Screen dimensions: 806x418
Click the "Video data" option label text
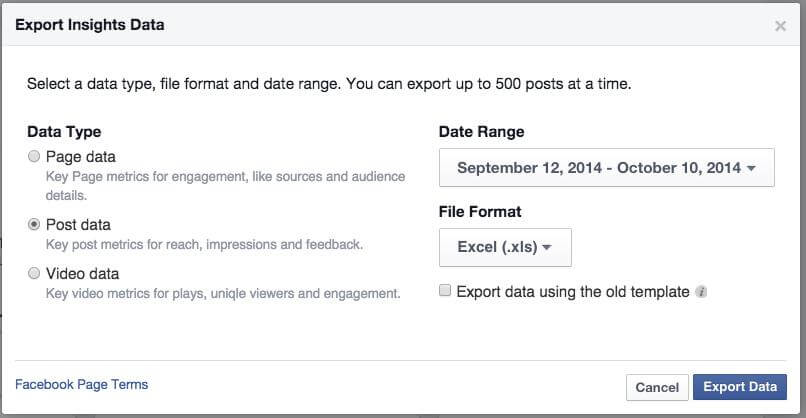pyautogui.click(x=82, y=273)
